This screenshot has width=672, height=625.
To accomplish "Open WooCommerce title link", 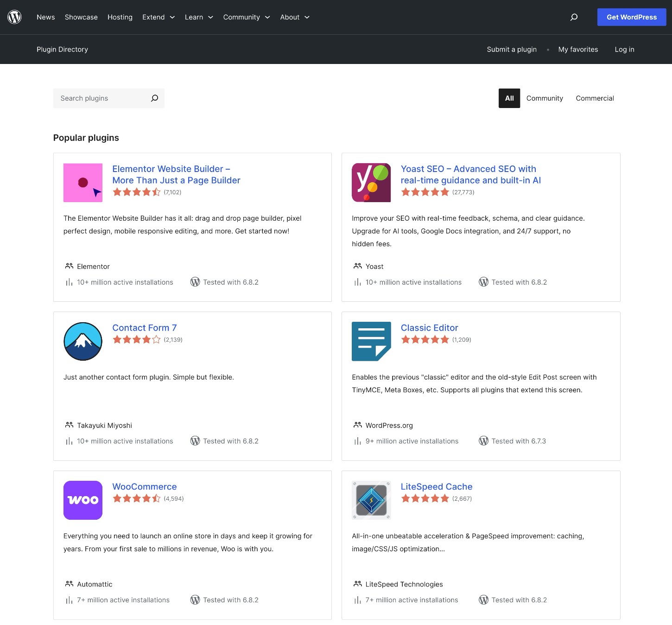I will 145,487.
